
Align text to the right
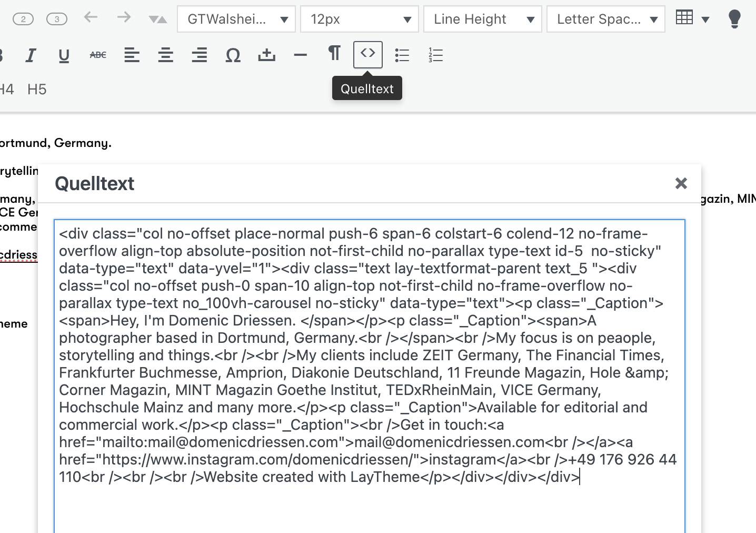pos(199,55)
